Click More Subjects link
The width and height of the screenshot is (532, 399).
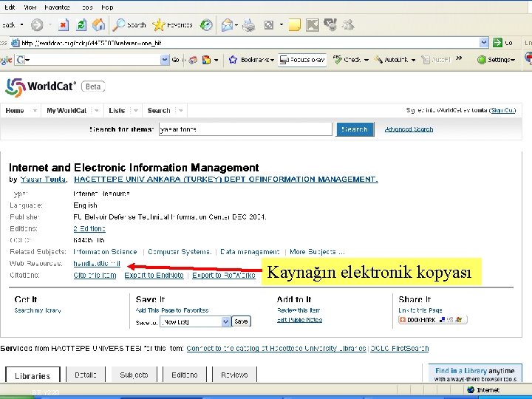coord(317,252)
